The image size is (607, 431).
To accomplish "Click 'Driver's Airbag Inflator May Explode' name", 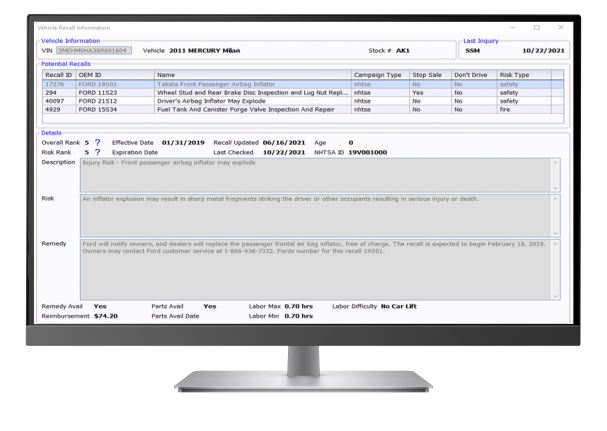I will point(211,101).
